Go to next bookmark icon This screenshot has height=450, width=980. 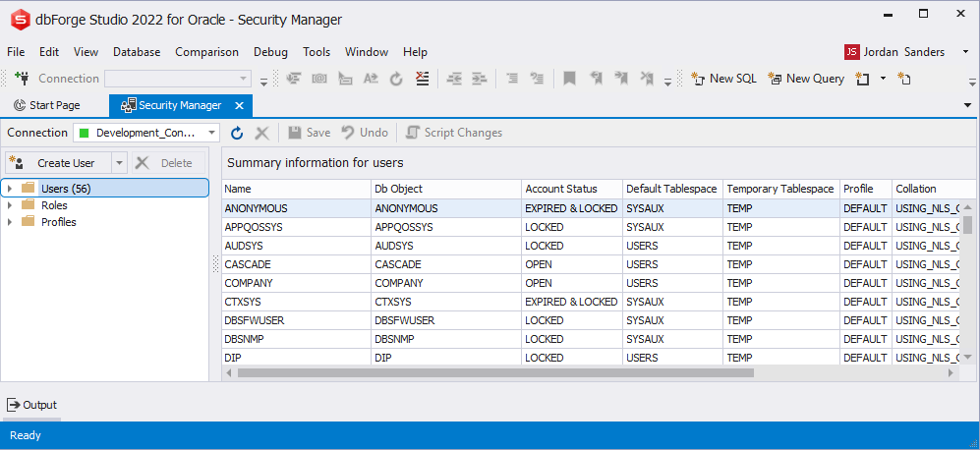(621, 79)
